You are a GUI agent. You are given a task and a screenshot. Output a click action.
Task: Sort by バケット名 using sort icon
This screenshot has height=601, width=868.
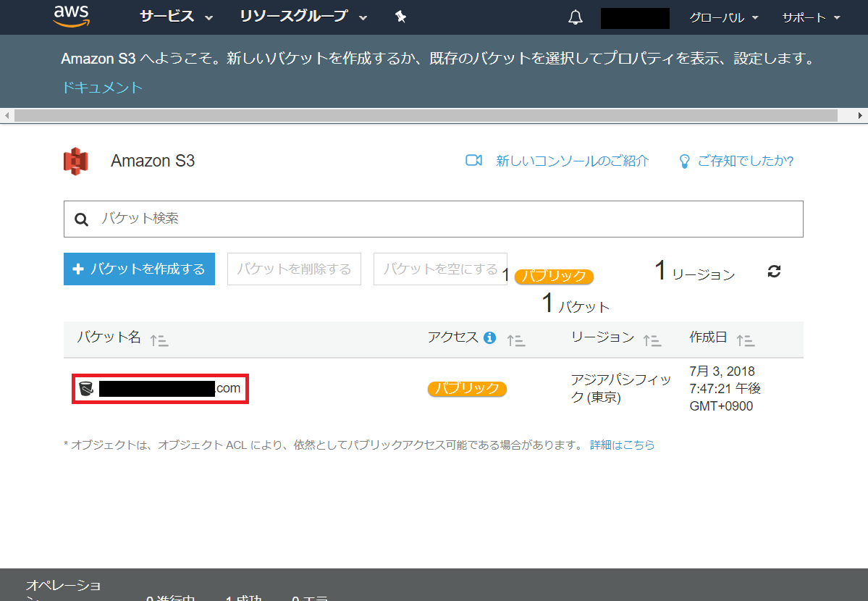tap(159, 340)
